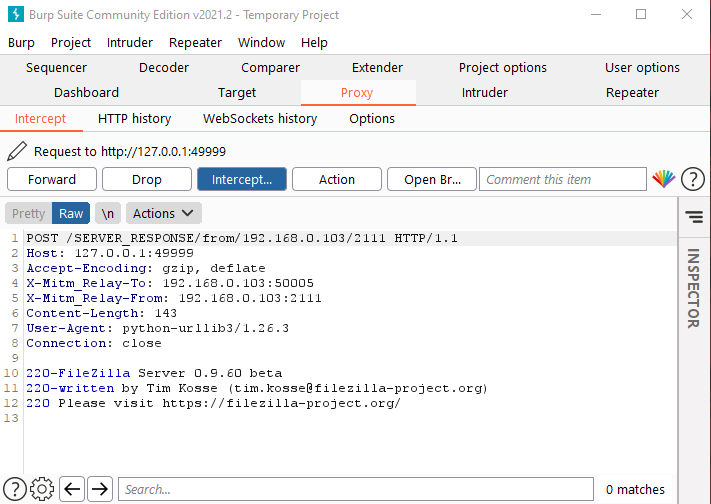Maximize the Burp Suite window
The width and height of the screenshot is (711, 504).
coord(641,14)
